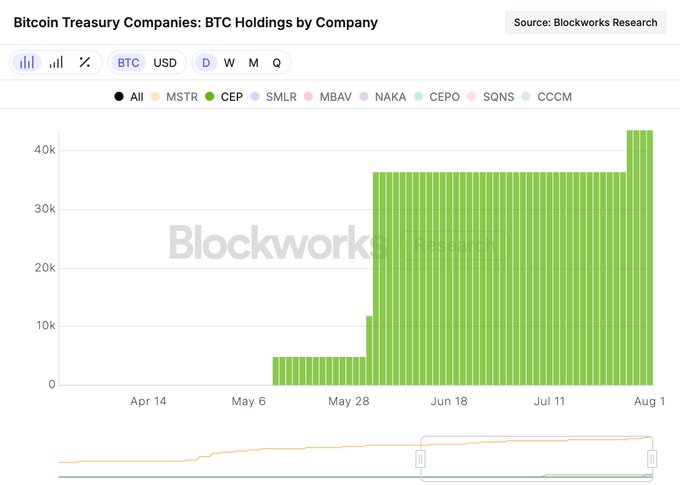Screen dimensions: 680x485
Task: Click the May 28 x-axis label
Action: click(349, 401)
